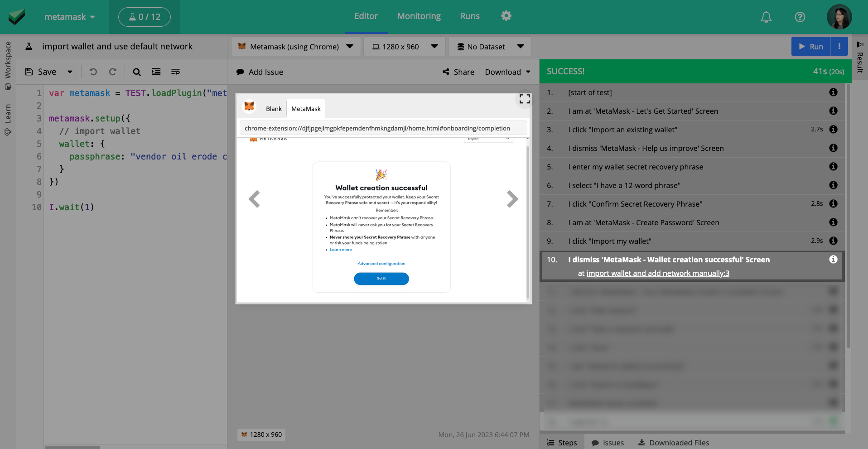Viewport: 868px width, 449px height.
Task: Show info for step 7 Confirm Secret Recovery Phrase
Action: pos(833,203)
